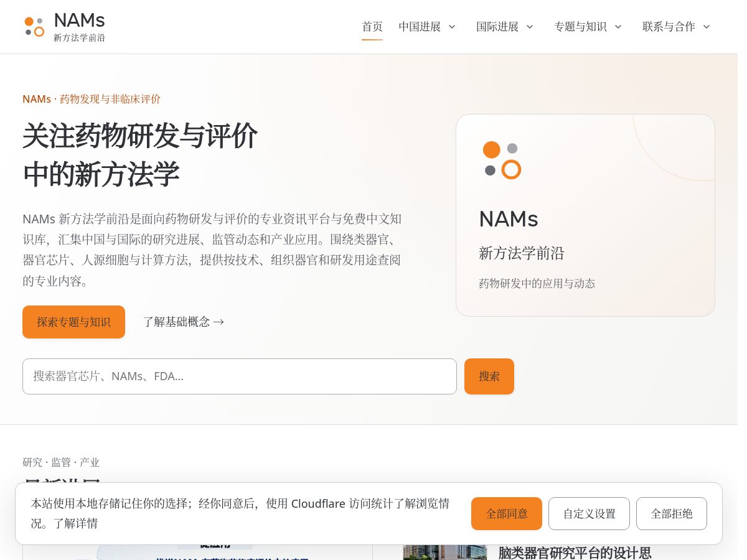Follow the 了解基础概念 link

tap(184, 322)
